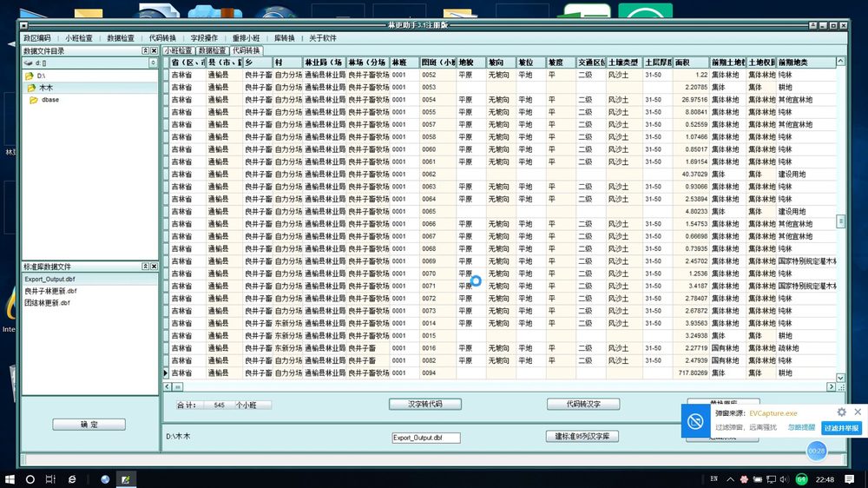Open Task View on the taskbar
This screenshot has width=868, height=488.
tap(50, 479)
